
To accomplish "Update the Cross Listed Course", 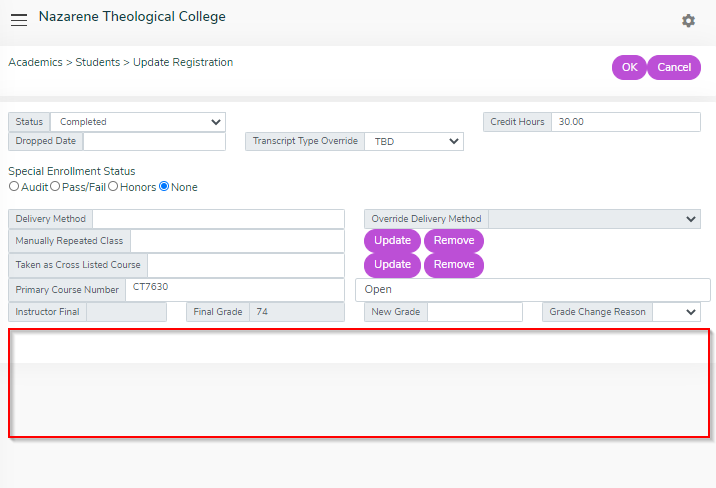I will click(392, 265).
